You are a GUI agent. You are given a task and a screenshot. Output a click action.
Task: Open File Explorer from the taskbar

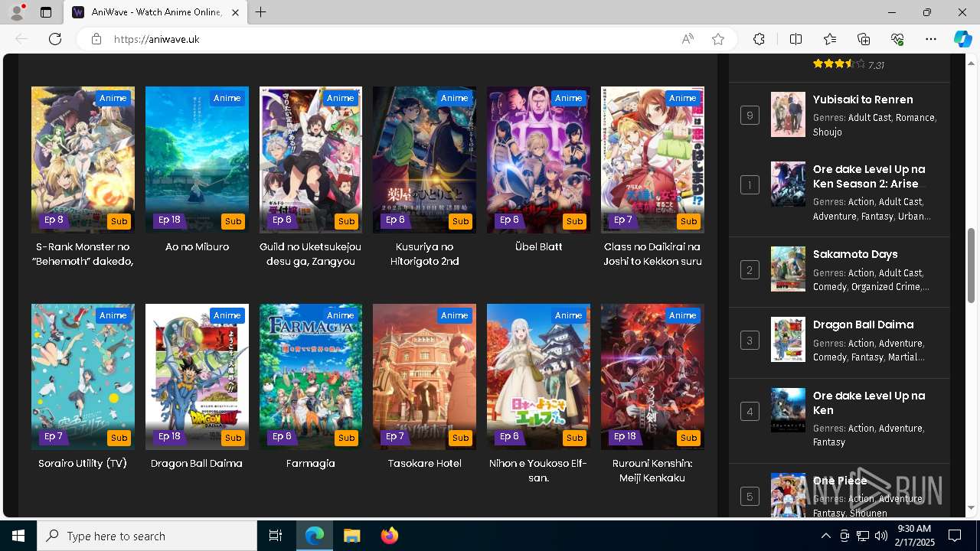click(x=352, y=536)
